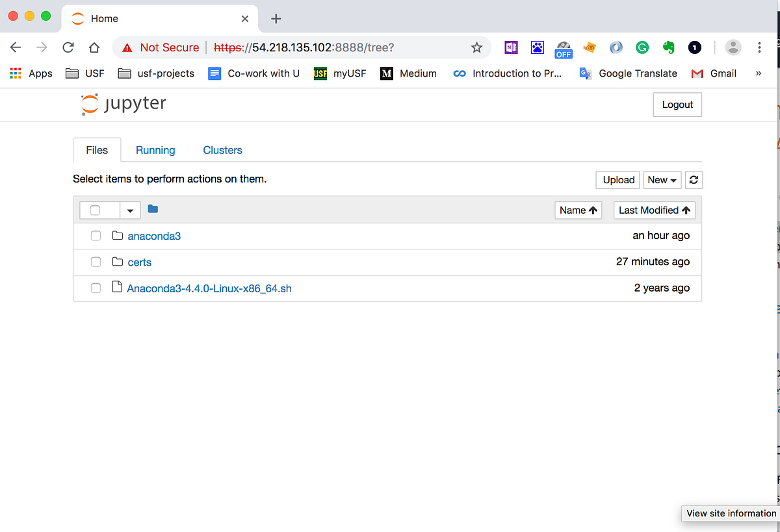Click the Evernote Web Clipper icon
This screenshot has width=780, height=532.
tap(668, 47)
